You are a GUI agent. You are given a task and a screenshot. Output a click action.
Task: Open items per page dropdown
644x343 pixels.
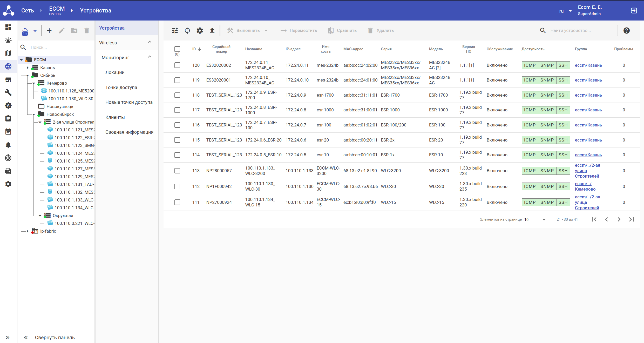(535, 220)
